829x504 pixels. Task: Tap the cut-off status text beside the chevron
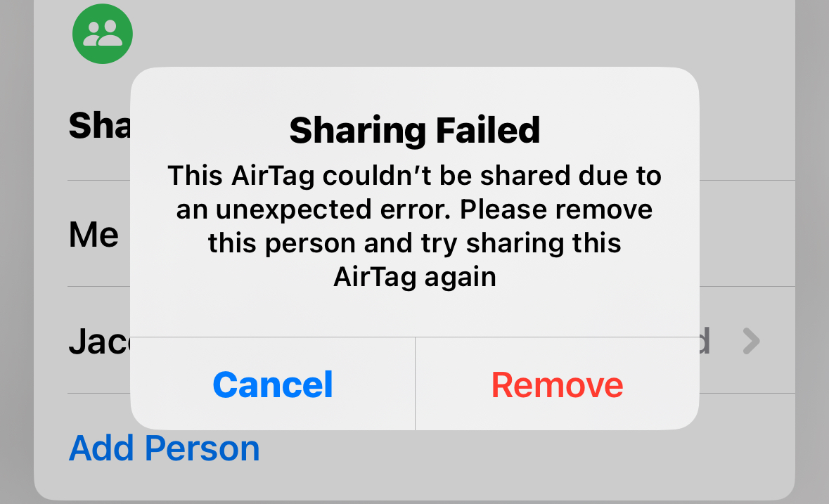(705, 342)
